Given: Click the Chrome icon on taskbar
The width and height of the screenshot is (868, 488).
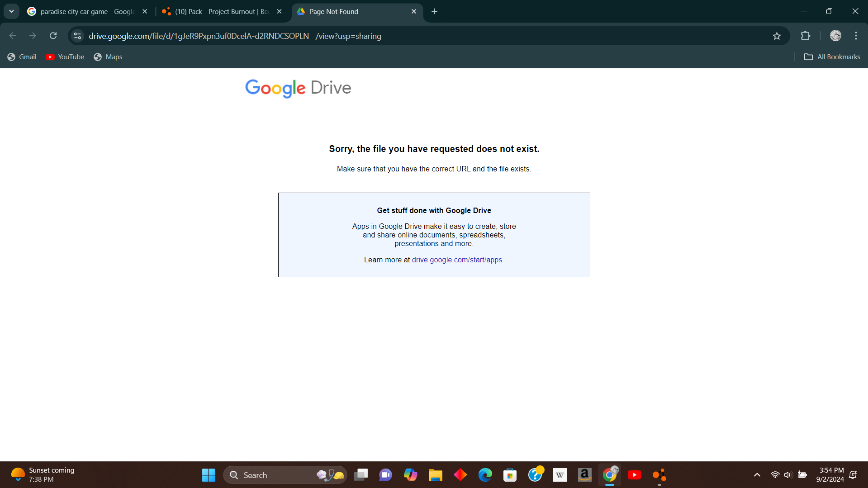Looking at the screenshot, I should 610,475.
